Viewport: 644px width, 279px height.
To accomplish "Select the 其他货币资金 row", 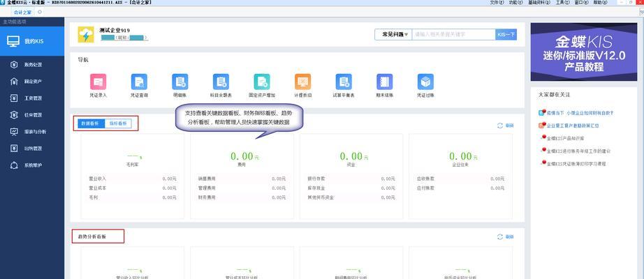I will [x=351, y=198].
